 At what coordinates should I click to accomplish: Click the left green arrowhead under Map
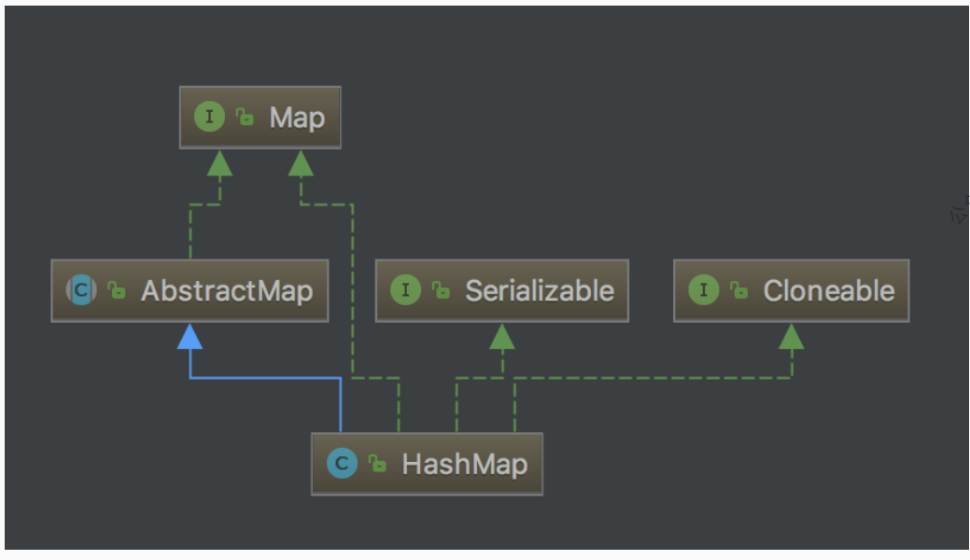(x=219, y=163)
